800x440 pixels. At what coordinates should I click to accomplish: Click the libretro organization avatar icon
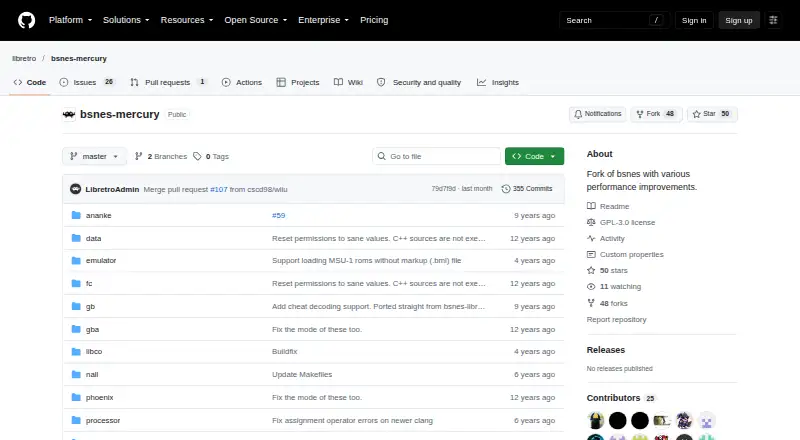[x=69, y=114]
